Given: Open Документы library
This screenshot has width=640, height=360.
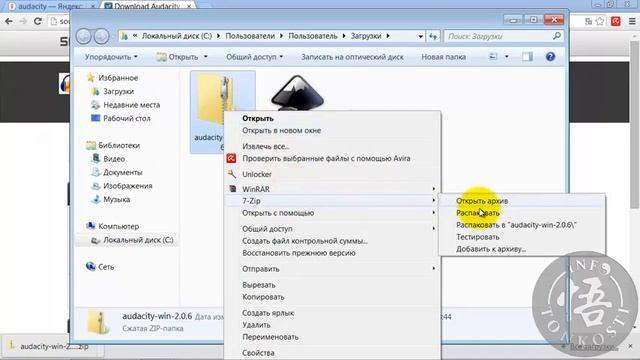Looking at the screenshot, I should [x=122, y=172].
